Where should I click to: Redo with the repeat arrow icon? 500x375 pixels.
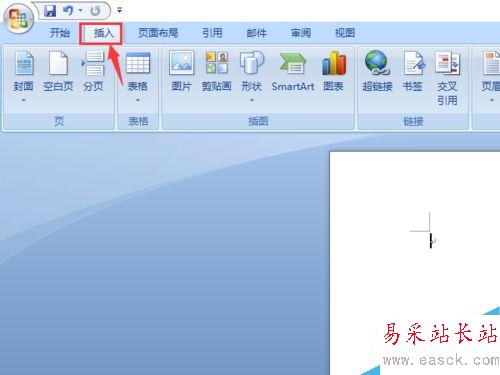coord(95,11)
